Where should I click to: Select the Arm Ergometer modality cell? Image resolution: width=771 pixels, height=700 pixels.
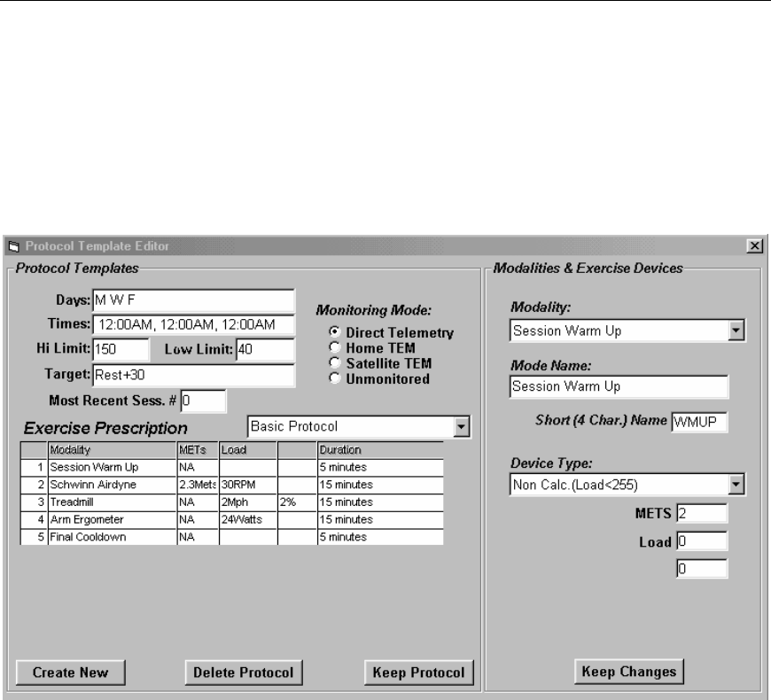[113, 519]
